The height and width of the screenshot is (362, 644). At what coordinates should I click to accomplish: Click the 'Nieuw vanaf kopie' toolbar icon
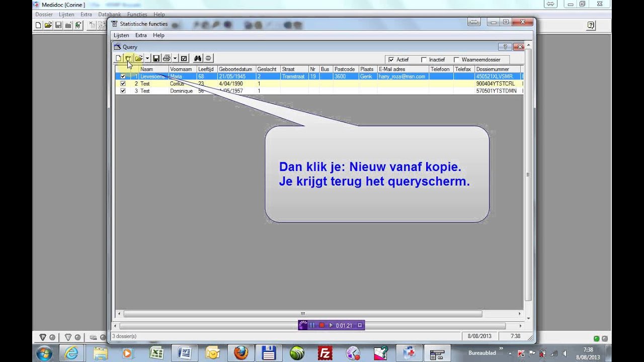(128, 58)
